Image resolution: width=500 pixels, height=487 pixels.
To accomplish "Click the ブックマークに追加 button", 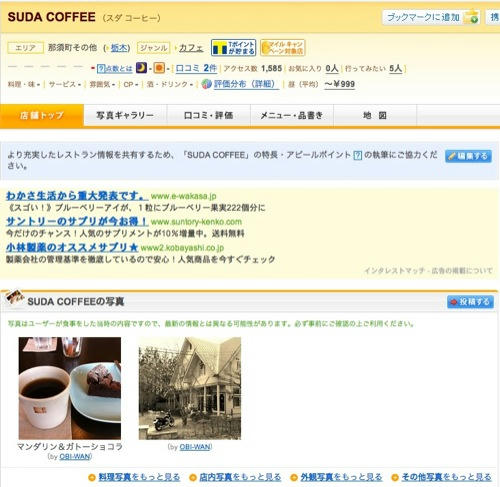I will click(431, 17).
